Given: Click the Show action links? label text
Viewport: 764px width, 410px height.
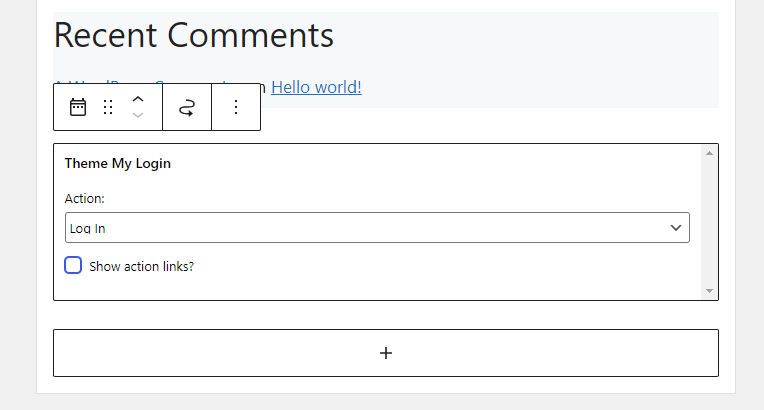Looking at the screenshot, I should [141, 267].
